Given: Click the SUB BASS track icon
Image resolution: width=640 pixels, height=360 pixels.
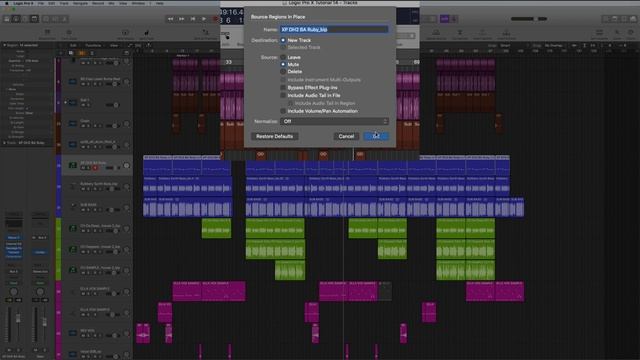Looking at the screenshot, I should pos(73,207).
